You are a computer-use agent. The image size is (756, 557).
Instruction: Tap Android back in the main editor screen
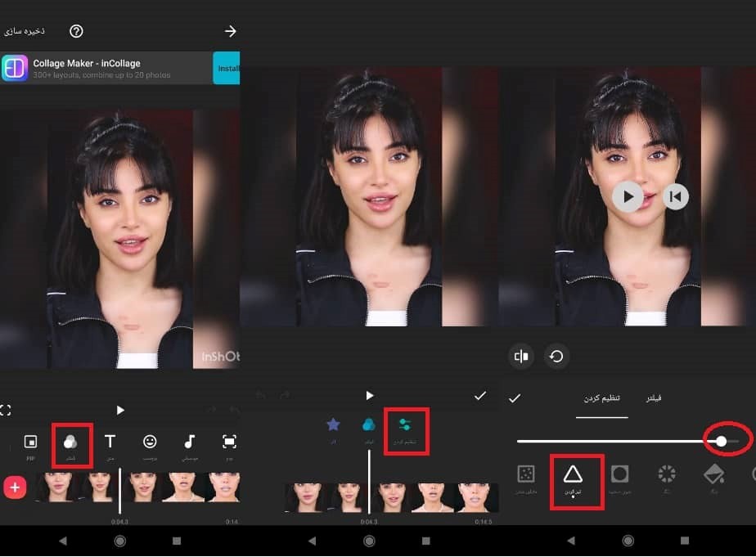tap(63, 541)
